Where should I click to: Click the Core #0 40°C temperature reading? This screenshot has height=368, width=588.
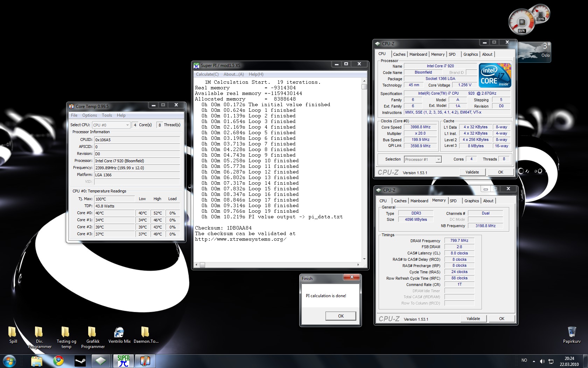click(114, 213)
